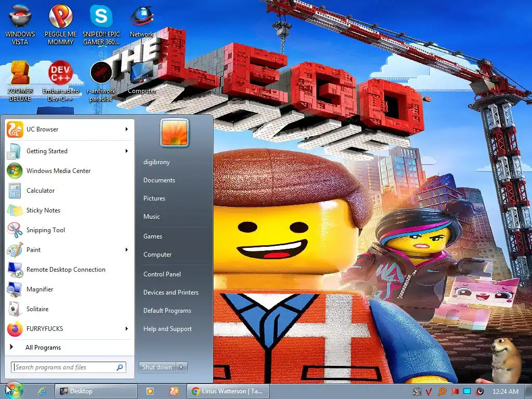Open Remote Desktop Connection
The image size is (532, 399).
pyautogui.click(x=69, y=270)
